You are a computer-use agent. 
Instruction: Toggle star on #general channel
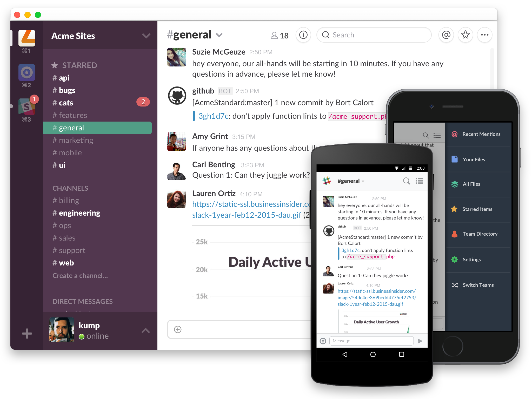pyautogui.click(x=466, y=35)
